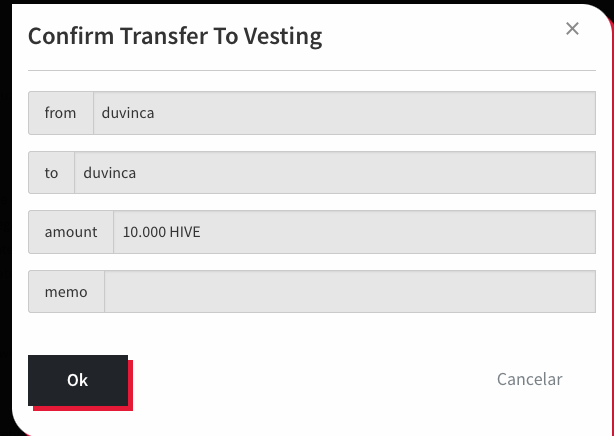Click the divider line below the heading
The height and width of the screenshot is (436, 614).
click(312, 71)
